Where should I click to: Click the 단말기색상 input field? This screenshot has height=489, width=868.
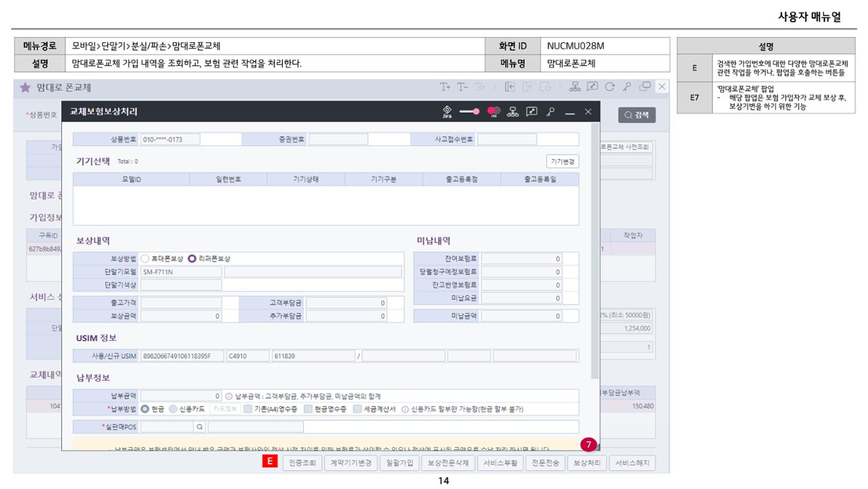(181, 285)
